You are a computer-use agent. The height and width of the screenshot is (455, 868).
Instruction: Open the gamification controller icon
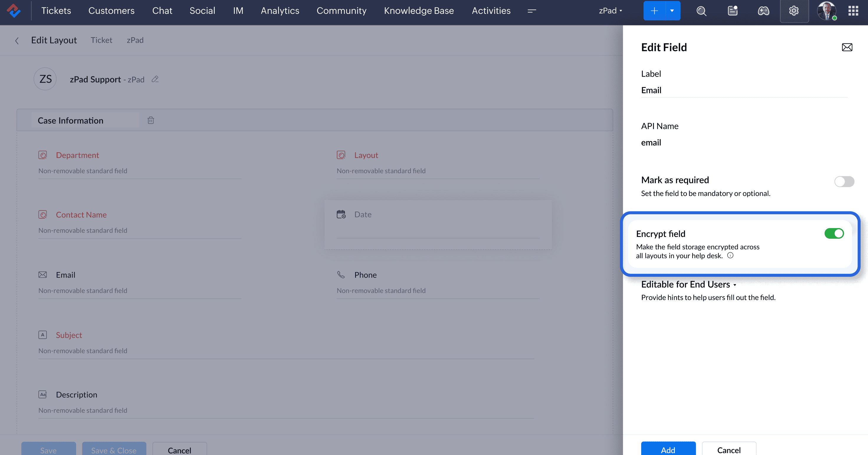click(x=763, y=11)
